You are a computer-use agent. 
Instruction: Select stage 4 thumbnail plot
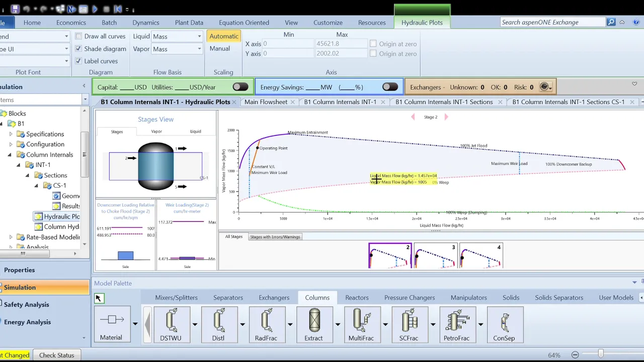[x=480, y=256]
